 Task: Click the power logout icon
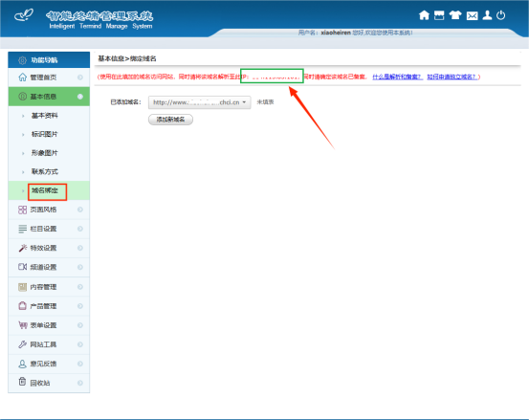[x=500, y=15]
